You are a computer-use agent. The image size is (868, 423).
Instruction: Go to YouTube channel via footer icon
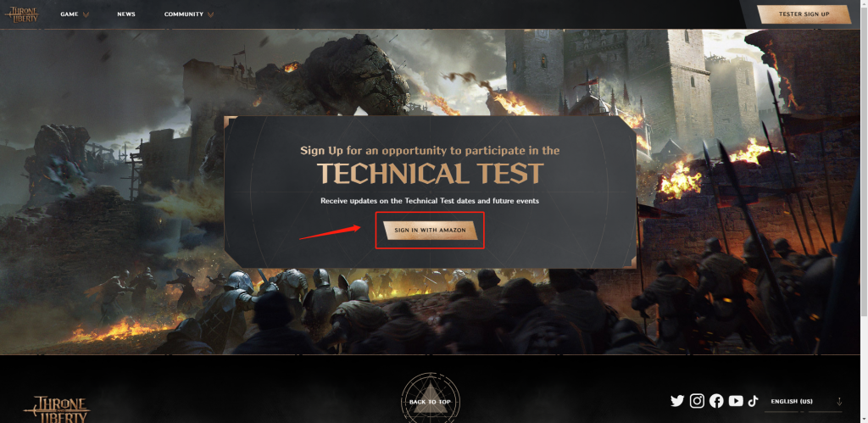pyautogui.click(x=736, y=401)
